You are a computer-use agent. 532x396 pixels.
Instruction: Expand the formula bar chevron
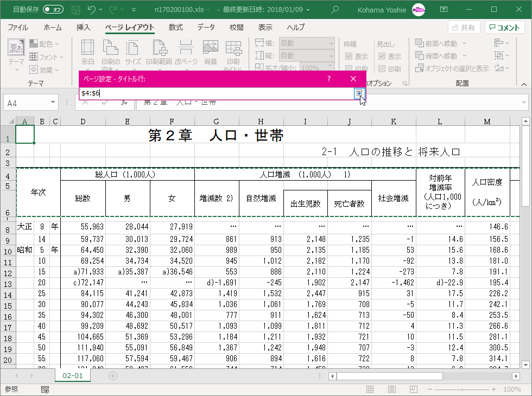(x=524, y=102)
